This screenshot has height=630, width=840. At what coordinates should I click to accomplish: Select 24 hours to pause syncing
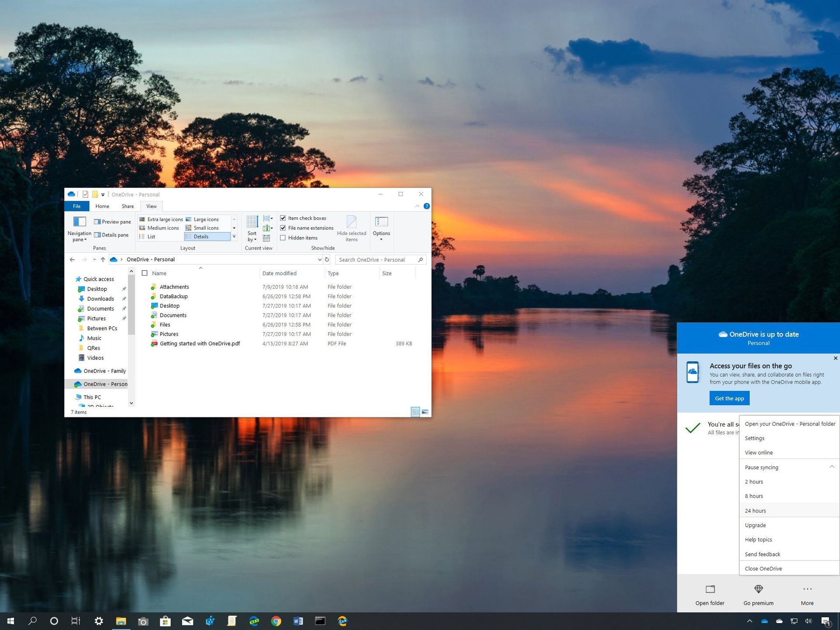[x=755, y=511]
